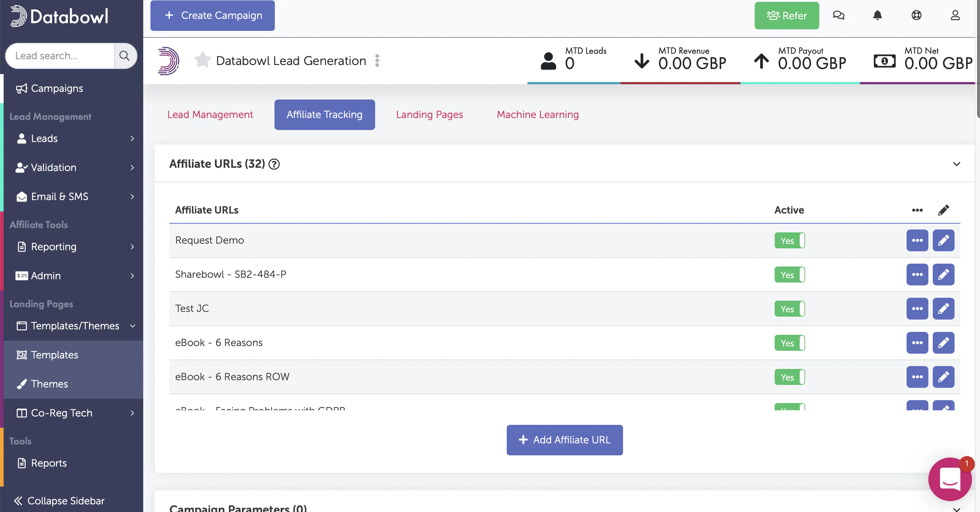Screen dimensions: 980x512
Task: Open the notifications bell icon
Action: 877,15
